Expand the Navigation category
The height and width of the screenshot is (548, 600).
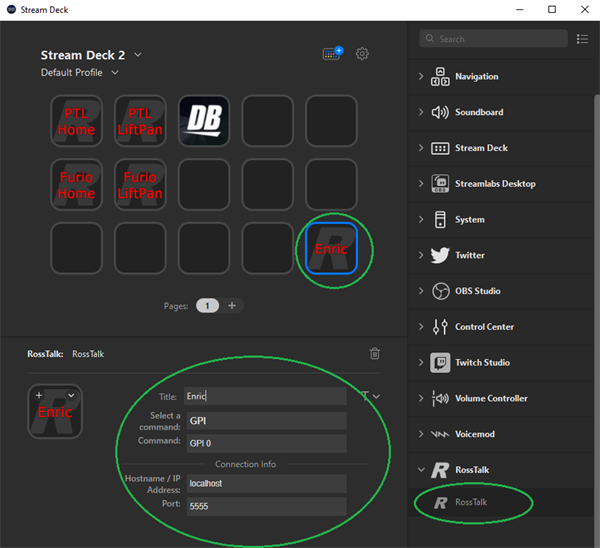[421, 76]
